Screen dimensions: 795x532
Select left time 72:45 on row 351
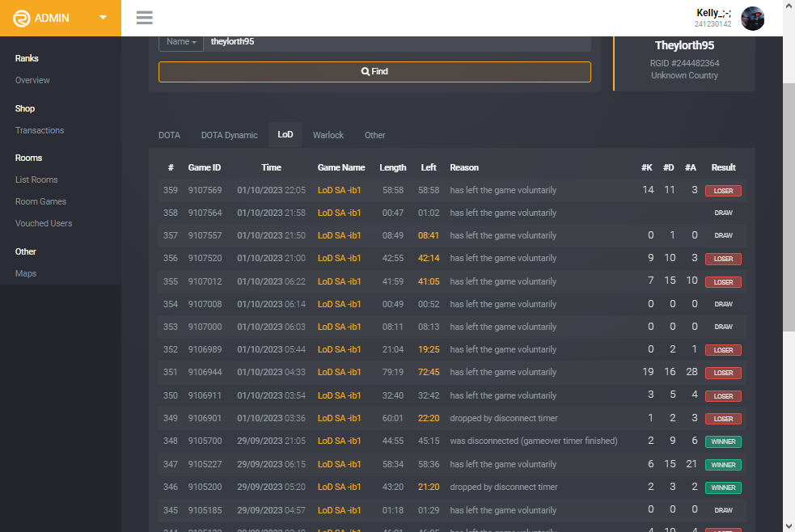point(429,373)
